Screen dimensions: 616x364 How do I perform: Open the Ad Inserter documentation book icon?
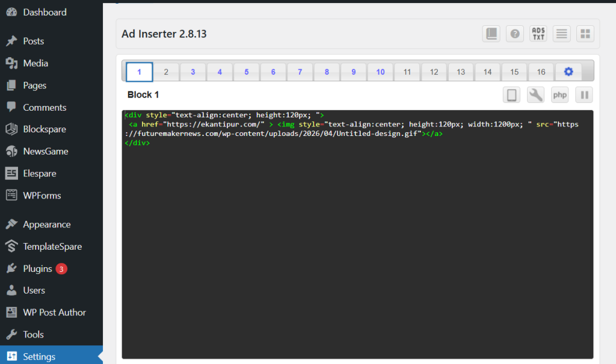(x=491, y=34)
